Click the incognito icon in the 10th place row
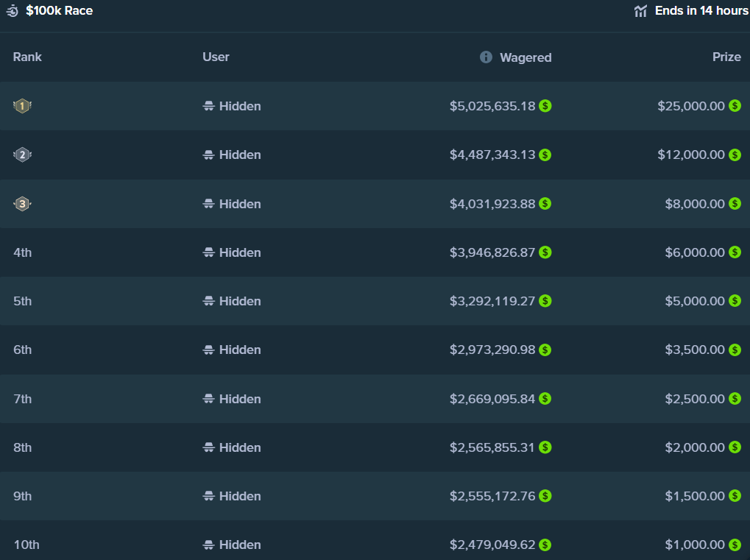Screen dimensions: 750x560 [x=208, y=545]
